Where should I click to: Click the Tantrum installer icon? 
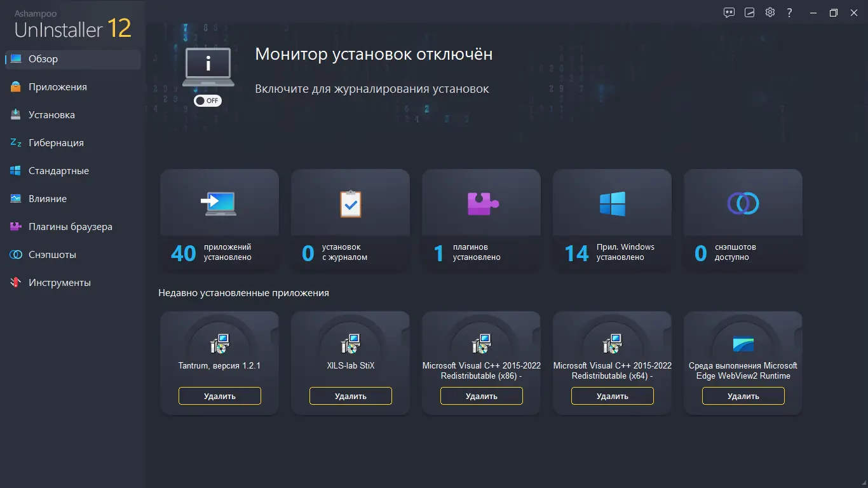(x=219, y=344)
